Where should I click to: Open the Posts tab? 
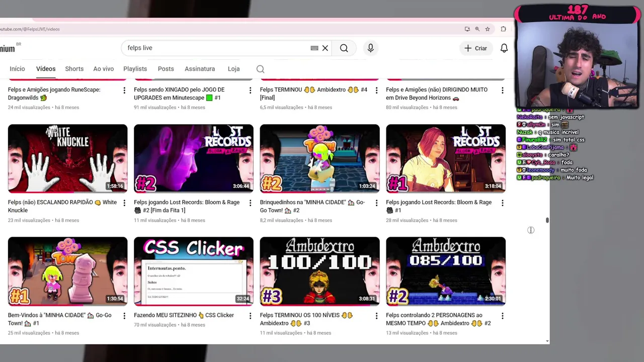click(166, 69)
